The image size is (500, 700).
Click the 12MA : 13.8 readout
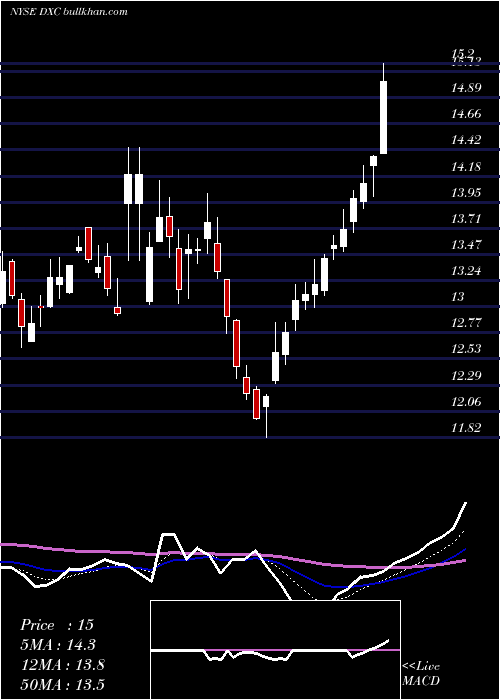click(x=62, y=665)
